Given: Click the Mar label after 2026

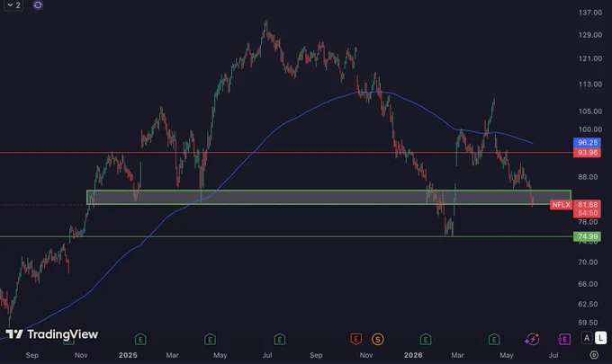Looking at the screenshot, I should pyautogui.click(x=457, y=355).
